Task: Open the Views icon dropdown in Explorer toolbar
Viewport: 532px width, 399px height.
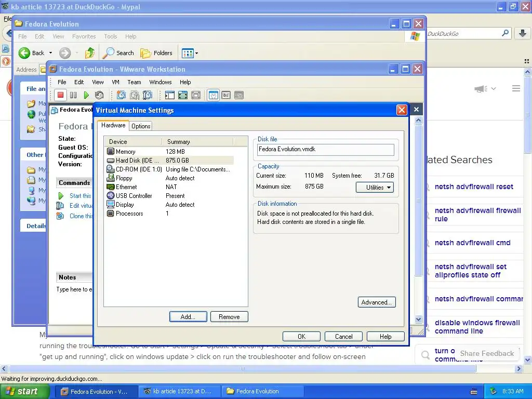Action: coord(190,53)
